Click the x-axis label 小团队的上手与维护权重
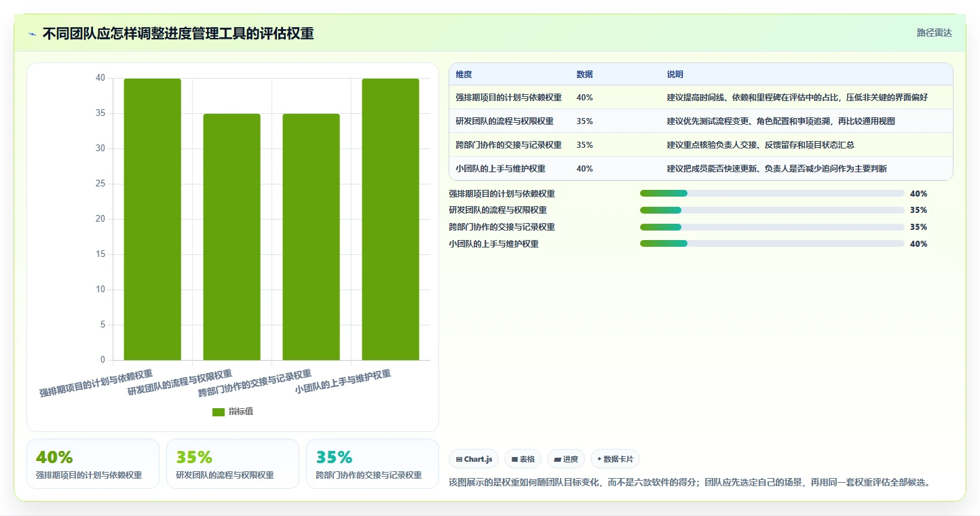 [343, 383]
